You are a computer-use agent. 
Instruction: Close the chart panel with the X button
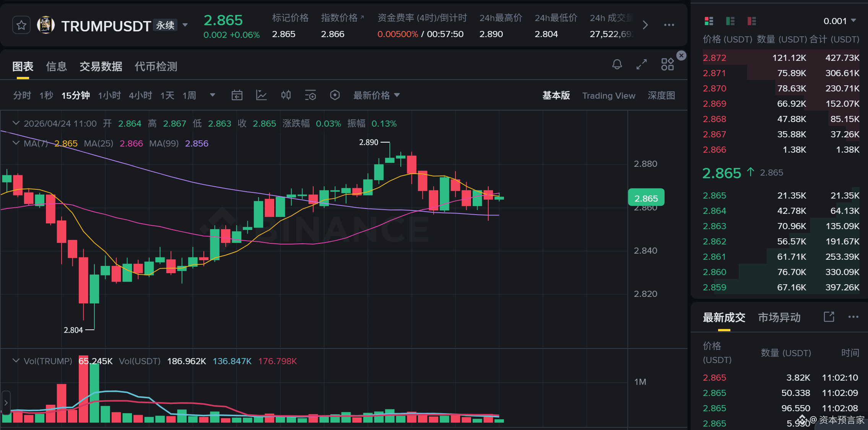coord(681,55)
